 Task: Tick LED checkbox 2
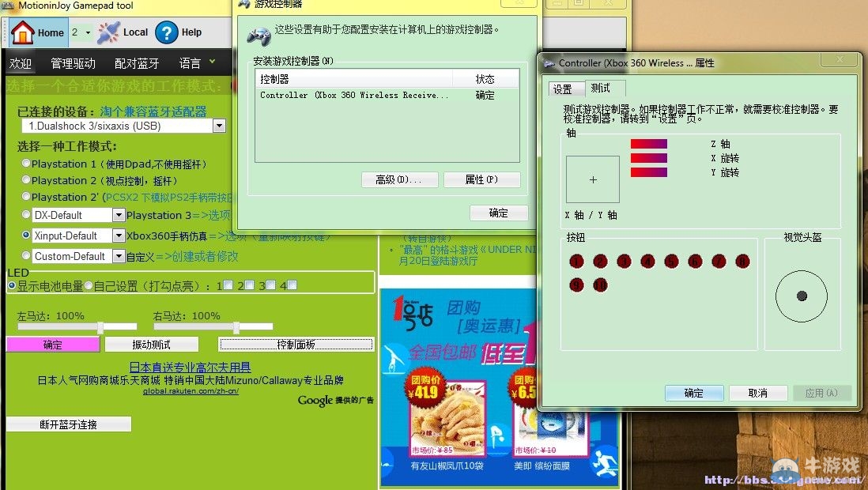(250, 285)
